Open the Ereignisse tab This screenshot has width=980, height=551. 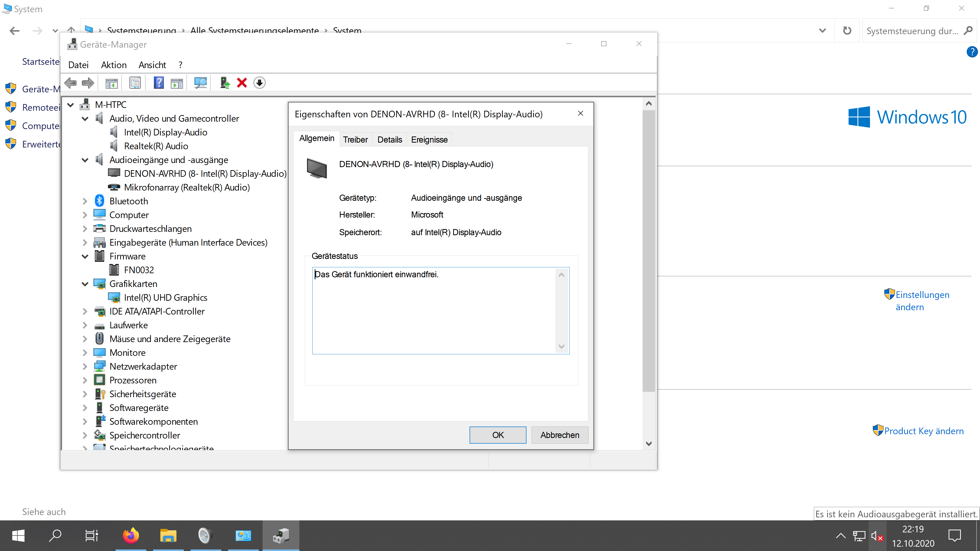pyautogui.click(x=429, y=140)
